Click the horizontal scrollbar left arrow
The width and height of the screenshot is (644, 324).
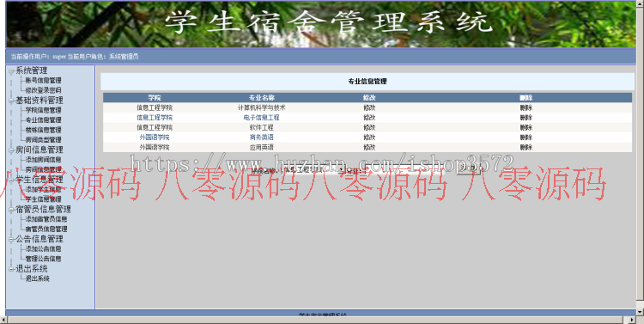pyautogui.click(x=3, y=320)
